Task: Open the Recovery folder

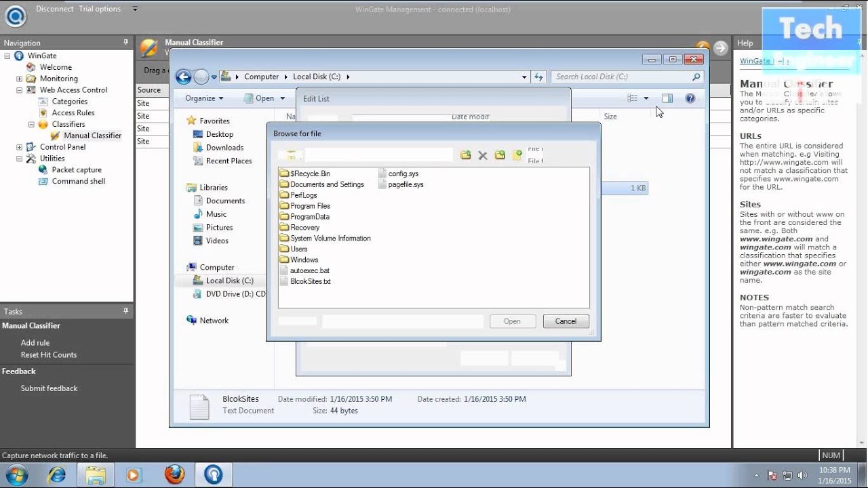Action: click(x=300, y=228)
